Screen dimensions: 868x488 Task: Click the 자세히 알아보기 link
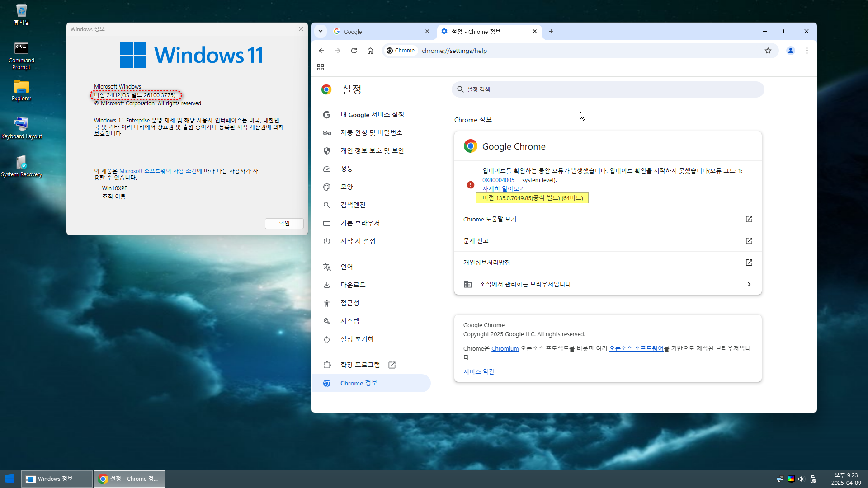tap(504, 188)
